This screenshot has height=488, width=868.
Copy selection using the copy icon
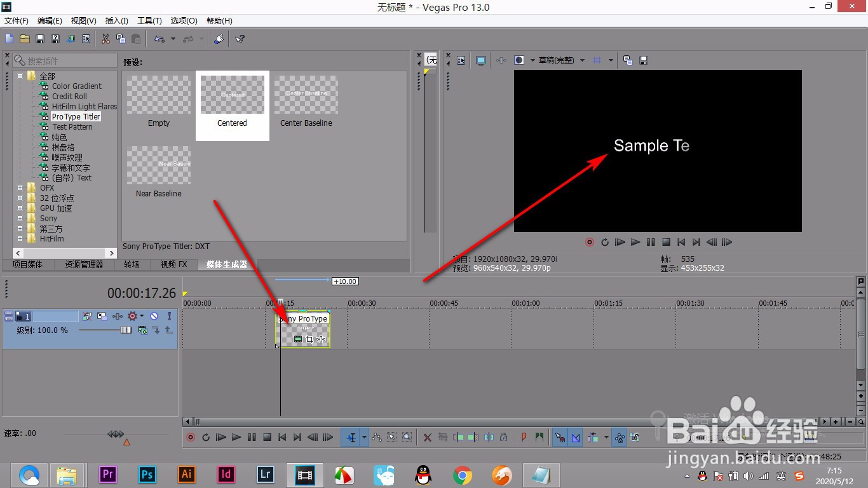(121, 39)
